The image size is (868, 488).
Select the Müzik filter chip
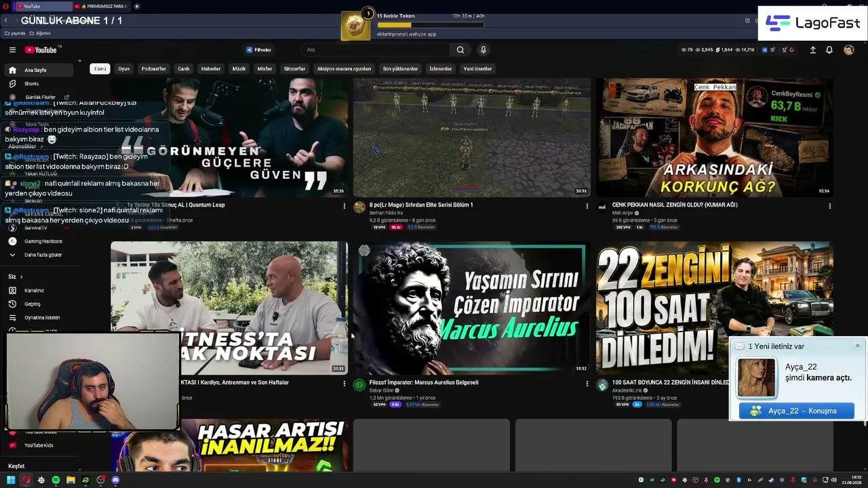click(x=239, y=68)
